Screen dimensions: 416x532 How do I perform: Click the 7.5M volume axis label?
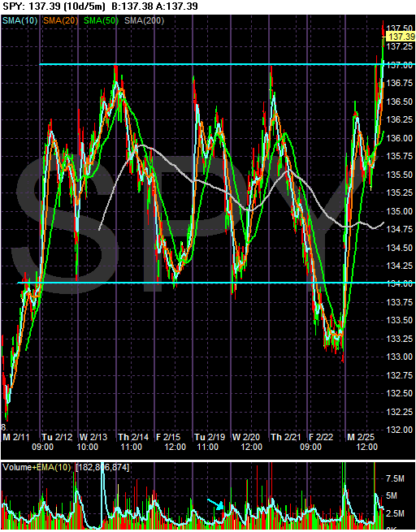396,479
